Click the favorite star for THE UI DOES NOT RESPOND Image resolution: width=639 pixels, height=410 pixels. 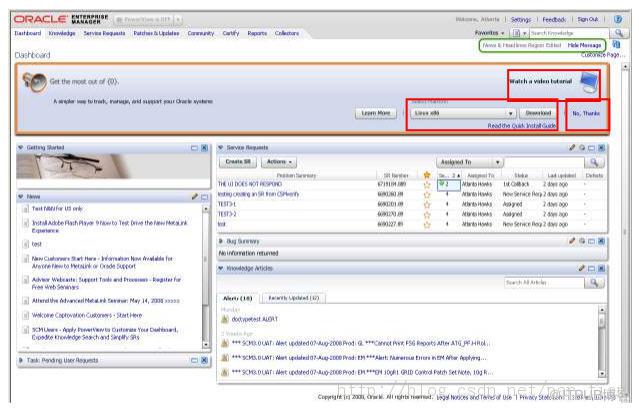tap(426, 184)
